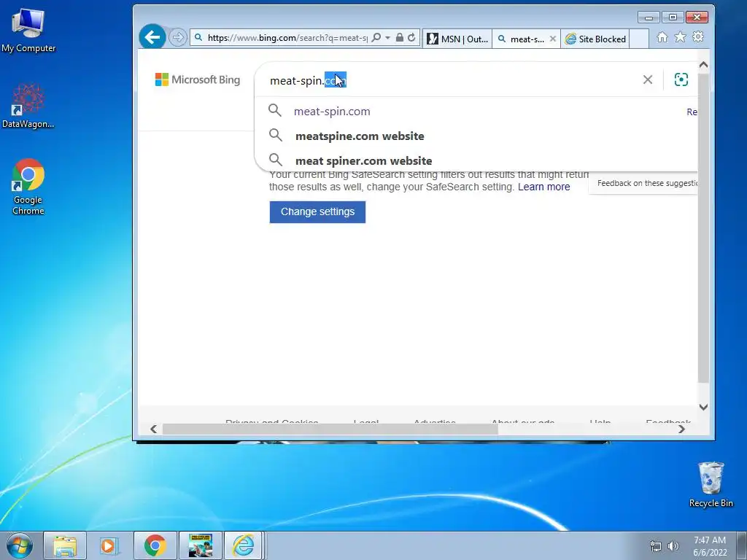This screenshot has height=560, width=747.
Task: Click the vertical scrollbar up arrow
Action: click(x=703, y=65)
